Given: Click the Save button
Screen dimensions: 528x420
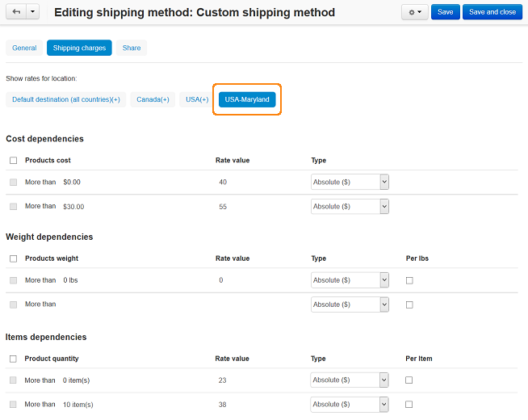Looking at the screenshot, I should point(444,12).
